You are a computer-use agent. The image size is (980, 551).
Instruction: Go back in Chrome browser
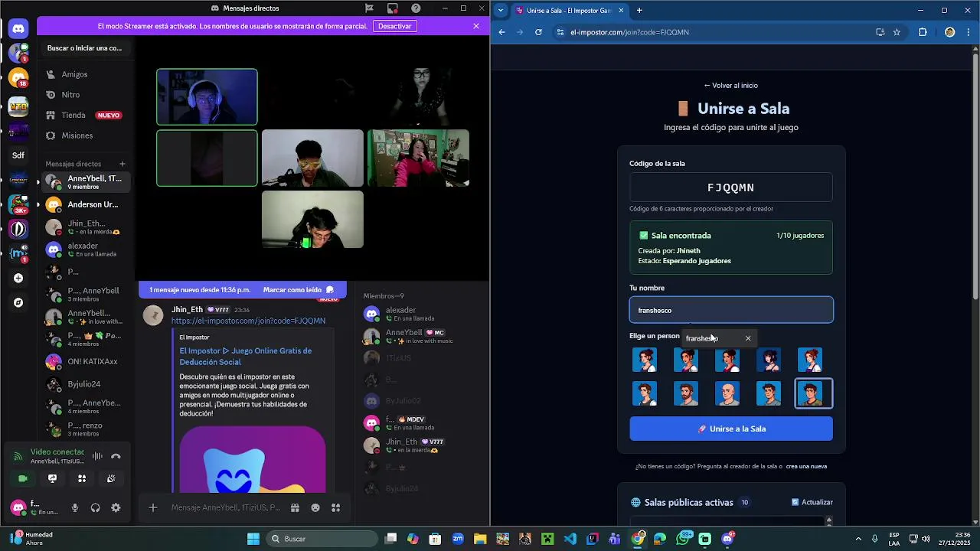click(x=501, y=32)
